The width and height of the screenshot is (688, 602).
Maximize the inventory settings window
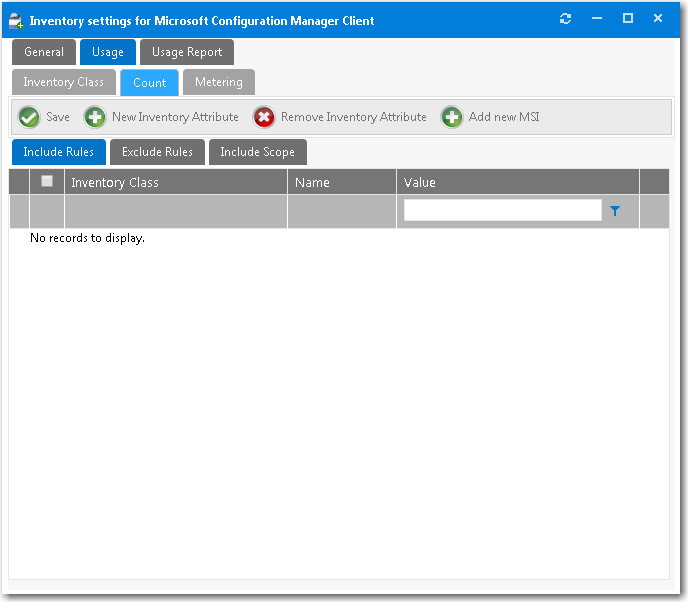pos(628,18)
